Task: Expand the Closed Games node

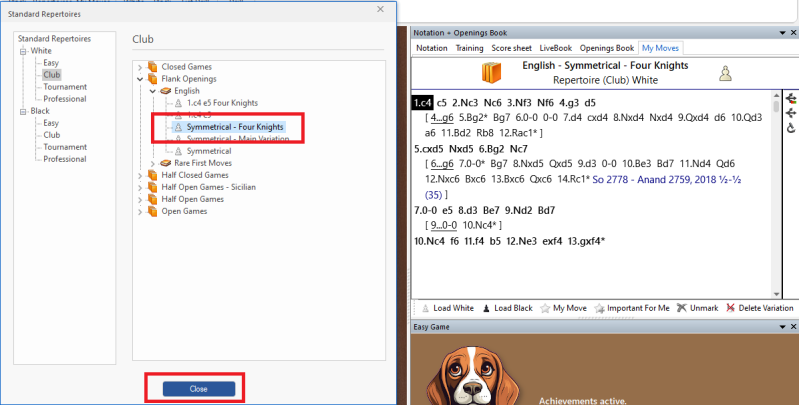Action: pos(140,67)
